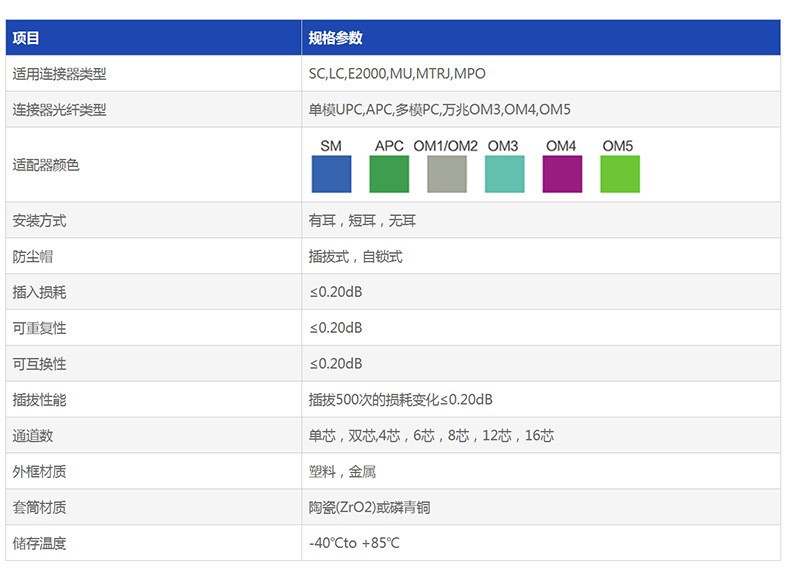Select the lime green OM5 color swatch
This screenshot has width=790, height=582.
pos(620,174)
